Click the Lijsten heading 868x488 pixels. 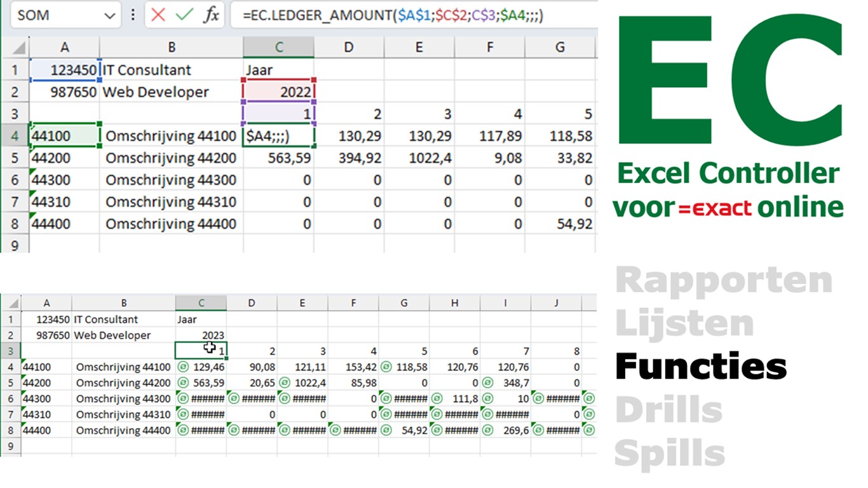point(684,323)
